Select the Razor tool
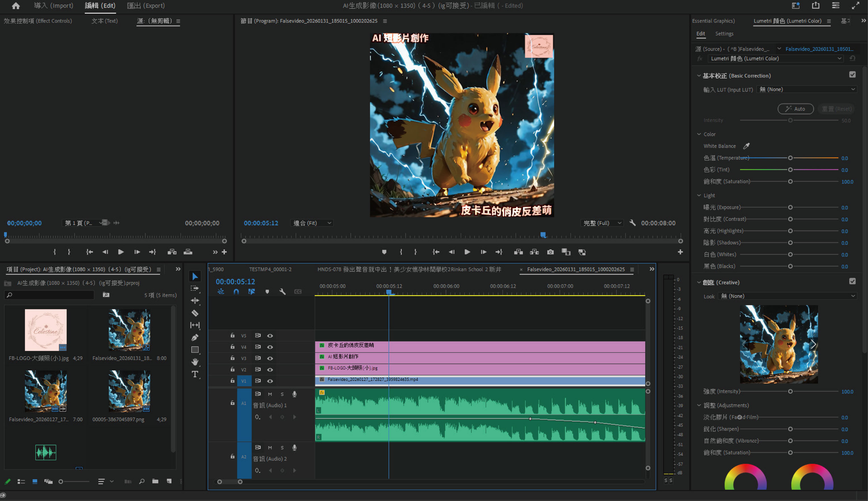The image size is (868, 501). [195, 313]
